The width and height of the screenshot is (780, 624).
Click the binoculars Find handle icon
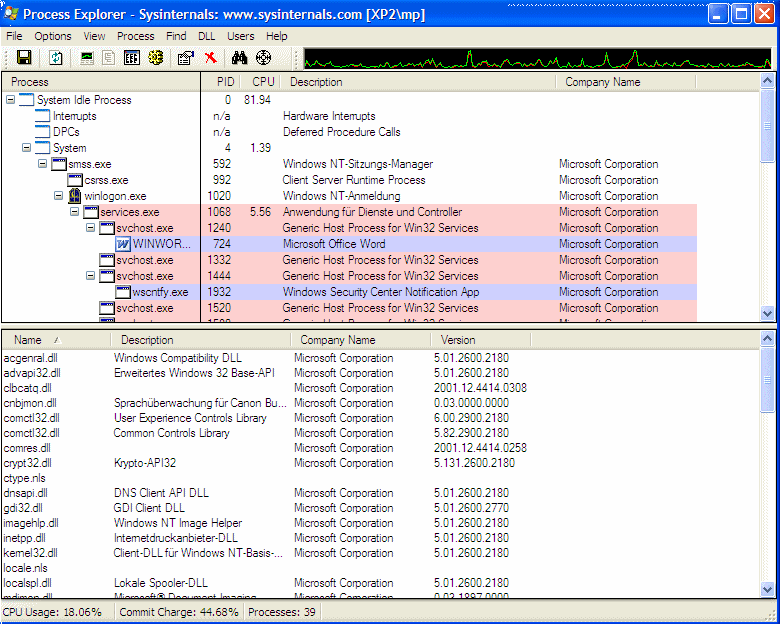coord(239,58)
